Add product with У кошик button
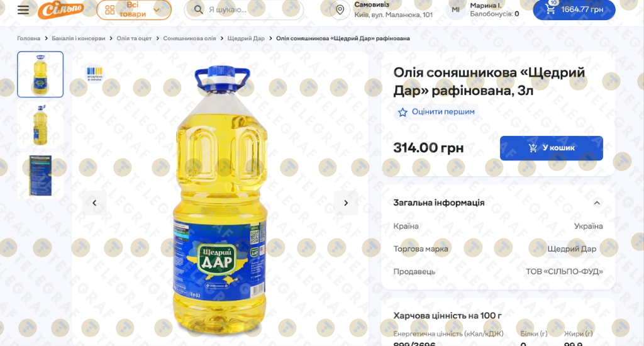644x346 pixels. point(551,148)
